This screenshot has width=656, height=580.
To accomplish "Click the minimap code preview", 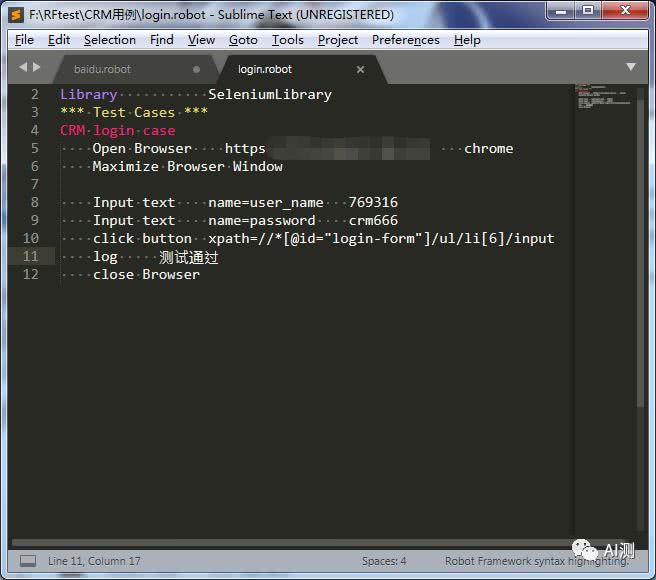I will (605, 97).
